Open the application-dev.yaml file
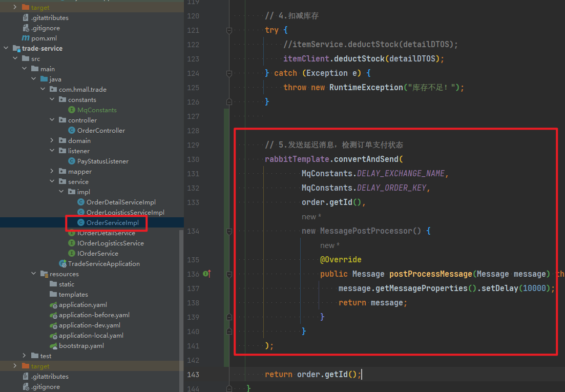The width and height of the screenshot is (565, 392). pyautogui.click(x=89, y=325)
